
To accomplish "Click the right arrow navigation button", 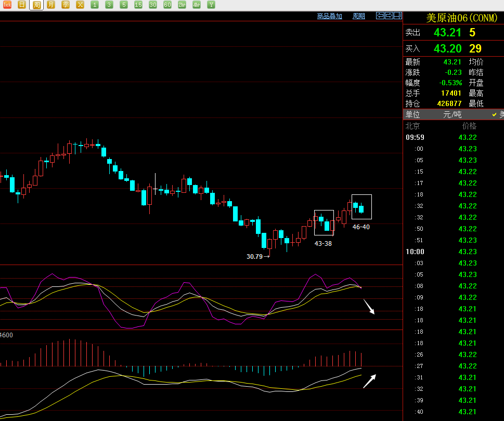I will [x=389, y=16].
